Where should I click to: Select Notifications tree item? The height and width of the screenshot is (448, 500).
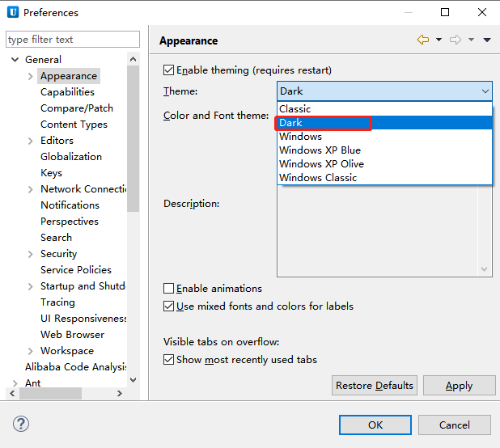70,205
